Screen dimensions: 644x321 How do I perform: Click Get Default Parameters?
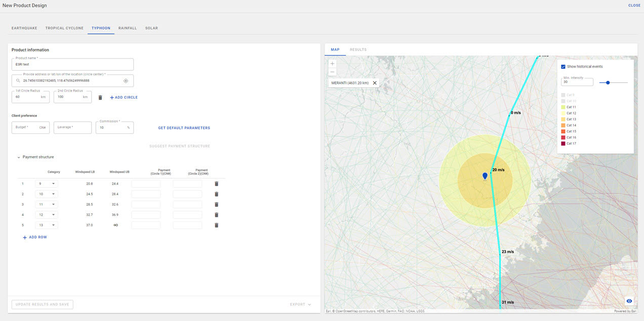click(184, 128)
